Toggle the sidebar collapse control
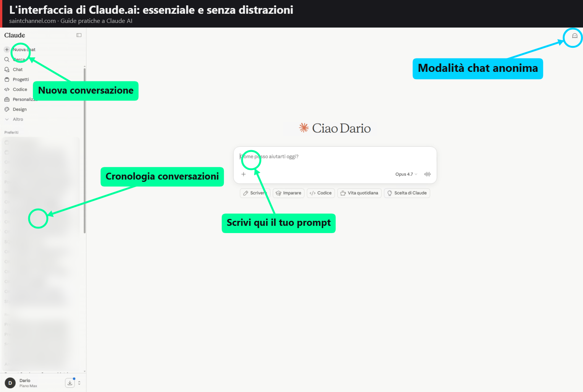 coord(79,35)
